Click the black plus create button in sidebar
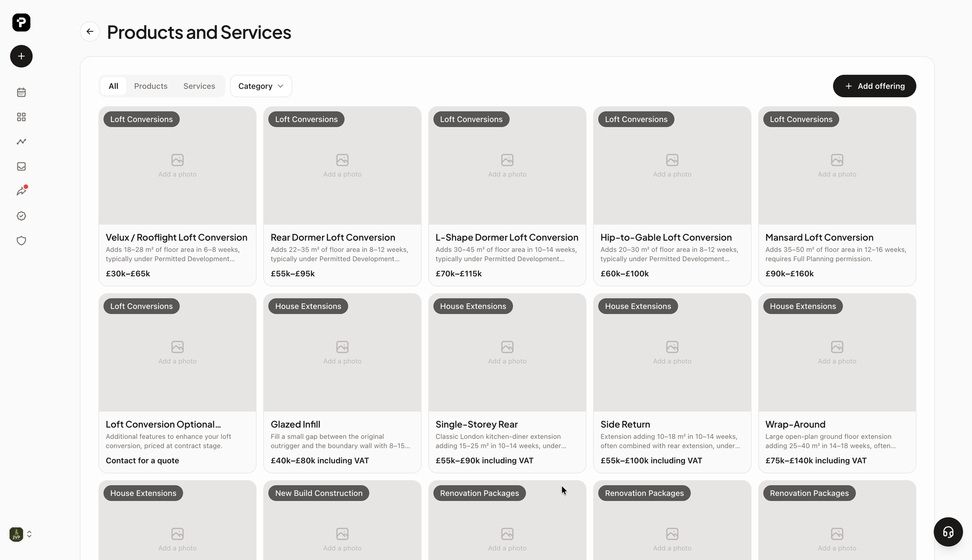 click(x=21, y=56)
